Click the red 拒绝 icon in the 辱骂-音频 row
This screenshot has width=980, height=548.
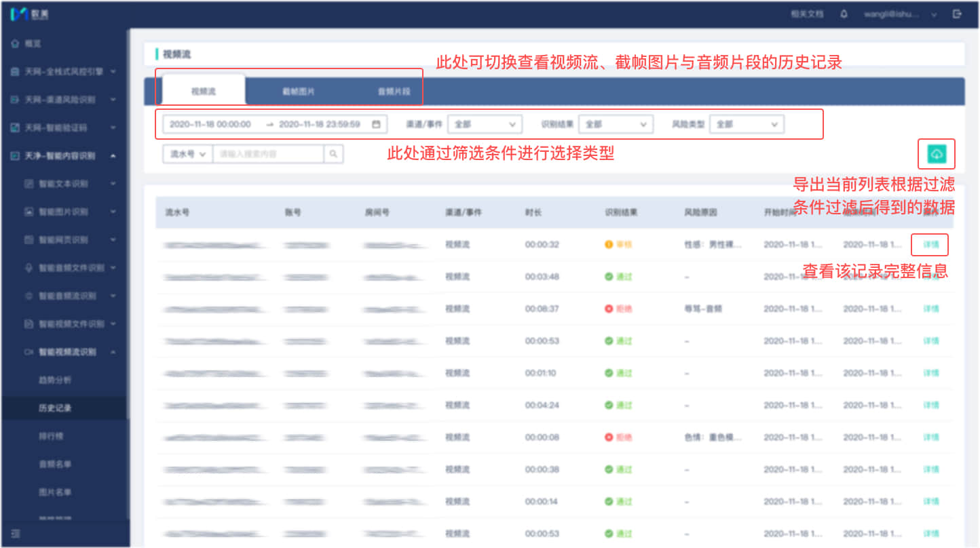(609, 309)
